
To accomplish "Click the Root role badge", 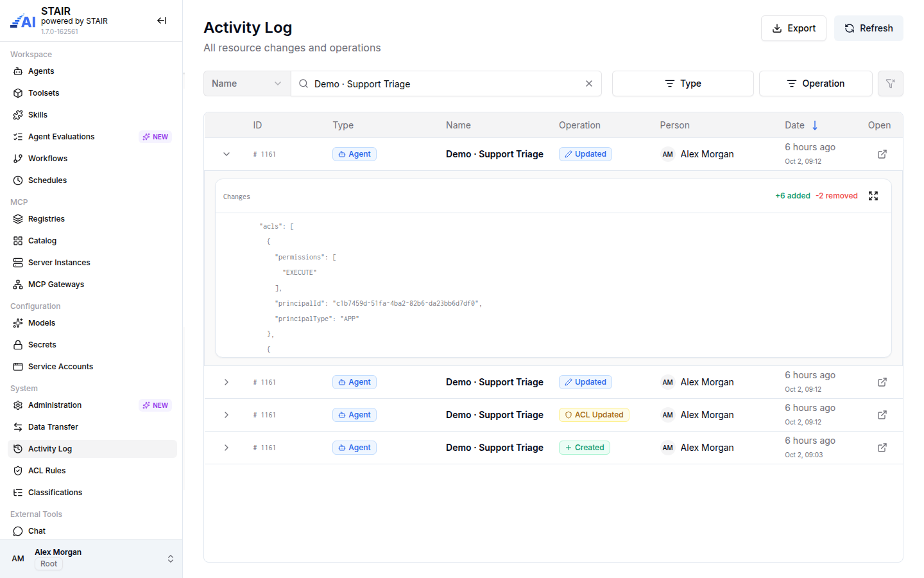I will click(x=49, y=564).
